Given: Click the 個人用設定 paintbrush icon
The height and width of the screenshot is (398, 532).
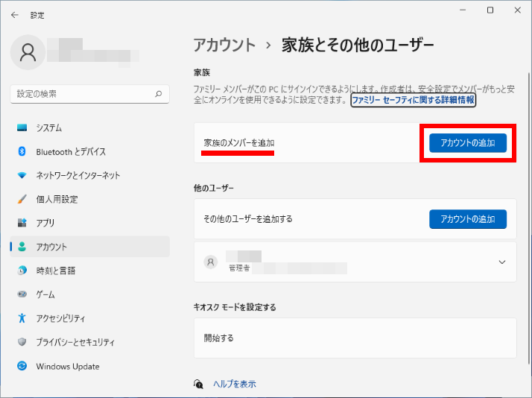Looking at the screenshot, I should tap(22, 199).
